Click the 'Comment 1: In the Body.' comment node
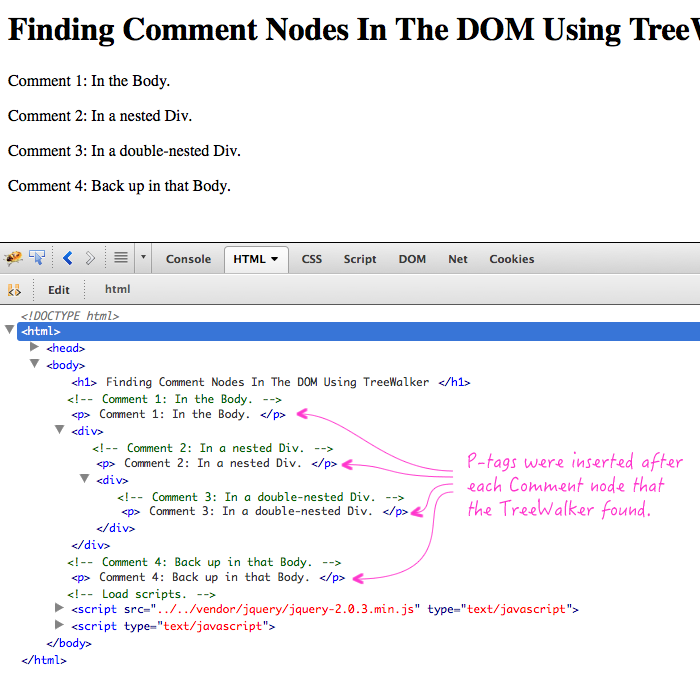 click(x=175, y=399)
